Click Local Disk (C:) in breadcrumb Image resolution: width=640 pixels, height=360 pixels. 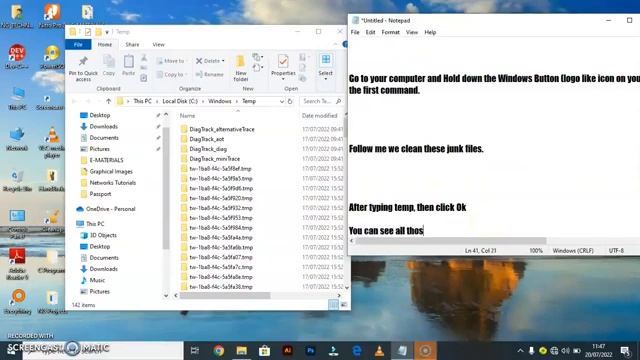tap(180, 101)
